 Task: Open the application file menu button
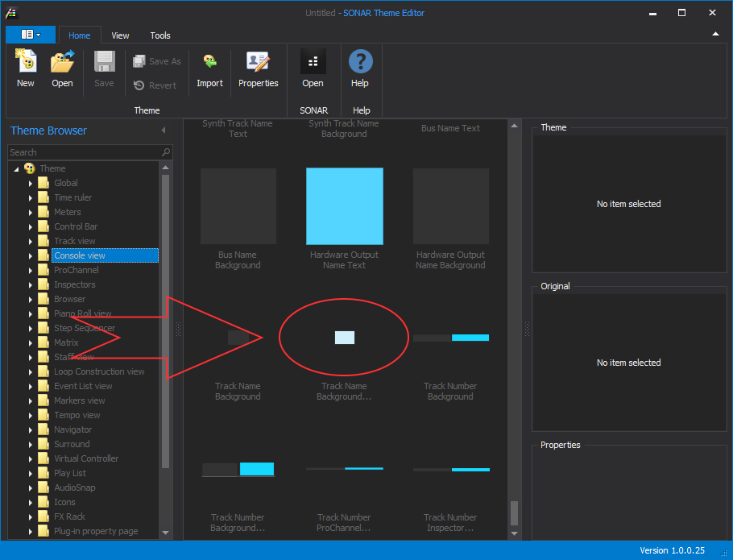point(31,35)
